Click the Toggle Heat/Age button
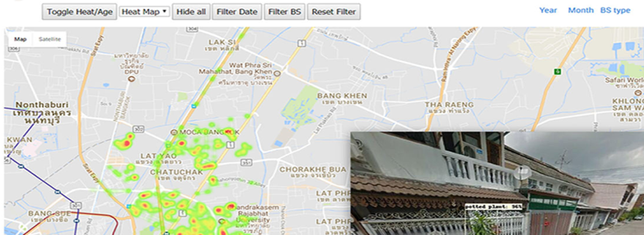Screen dimensions: 644x235 click(79, 12)
